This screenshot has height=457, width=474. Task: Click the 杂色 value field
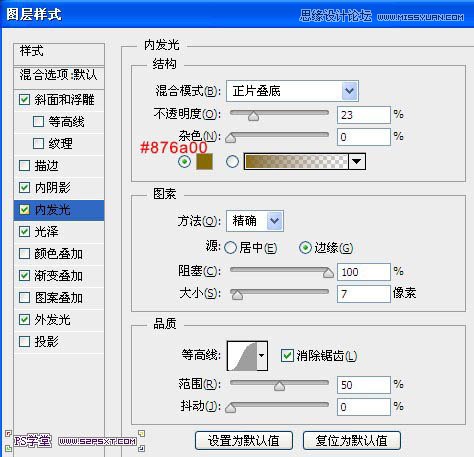[364, 137]
